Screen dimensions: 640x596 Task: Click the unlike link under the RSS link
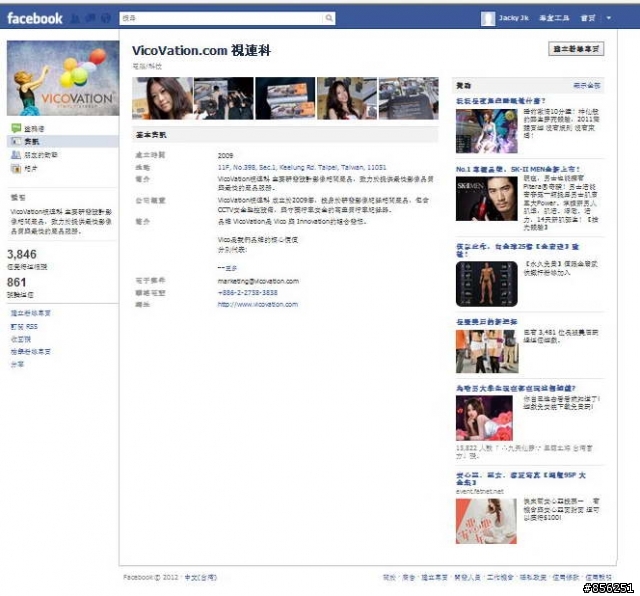[x=20, y=339]
